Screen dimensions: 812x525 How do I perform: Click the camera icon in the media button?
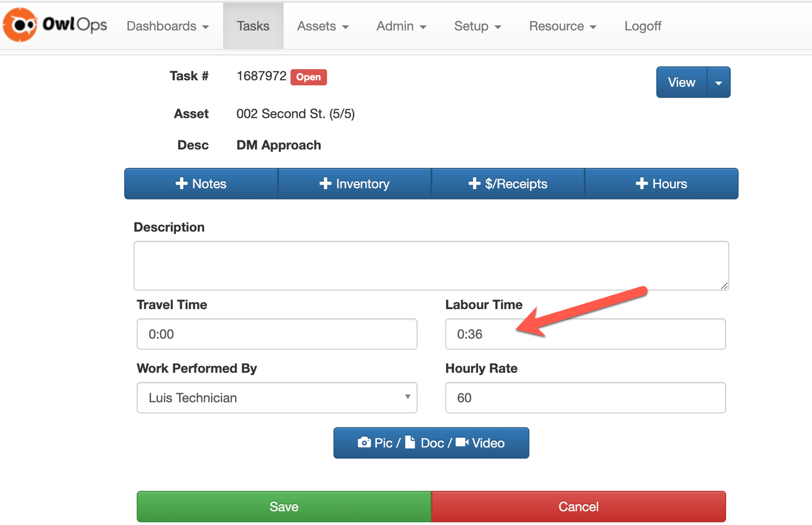point(364,442)
